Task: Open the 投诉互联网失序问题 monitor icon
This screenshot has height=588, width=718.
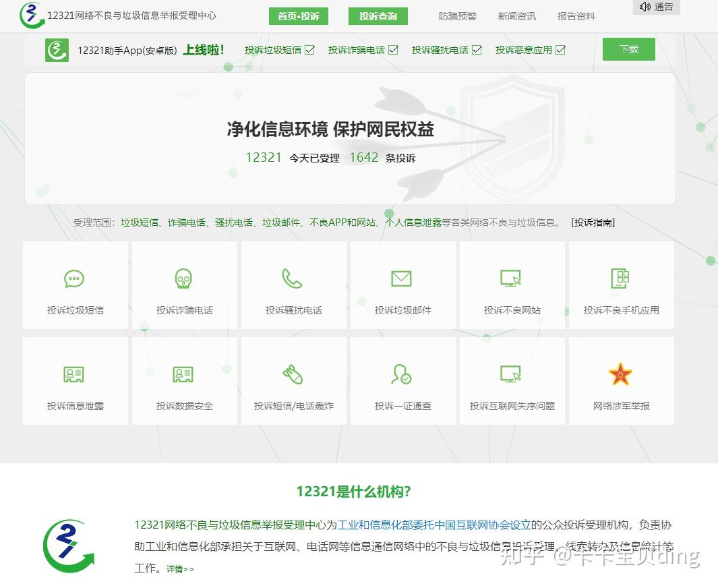Action: [510, 374]
